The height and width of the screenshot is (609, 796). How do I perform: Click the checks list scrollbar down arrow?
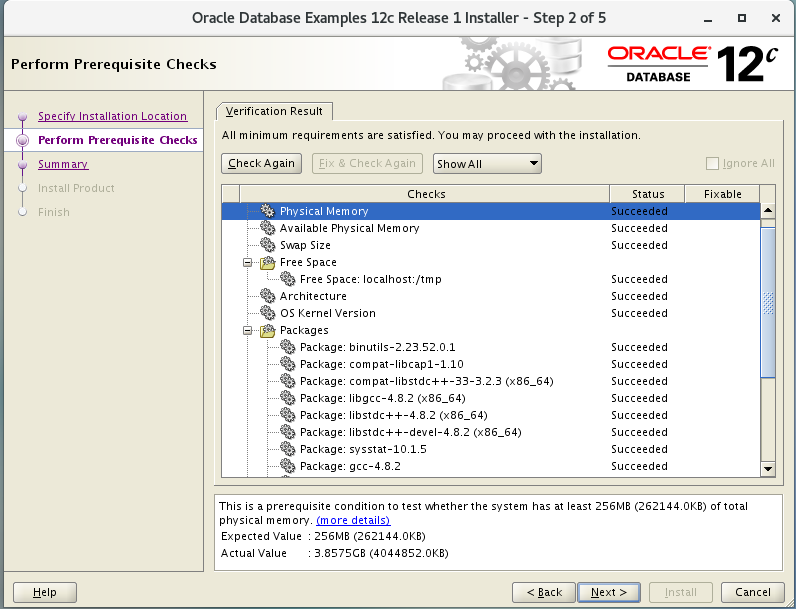[768, 468]
